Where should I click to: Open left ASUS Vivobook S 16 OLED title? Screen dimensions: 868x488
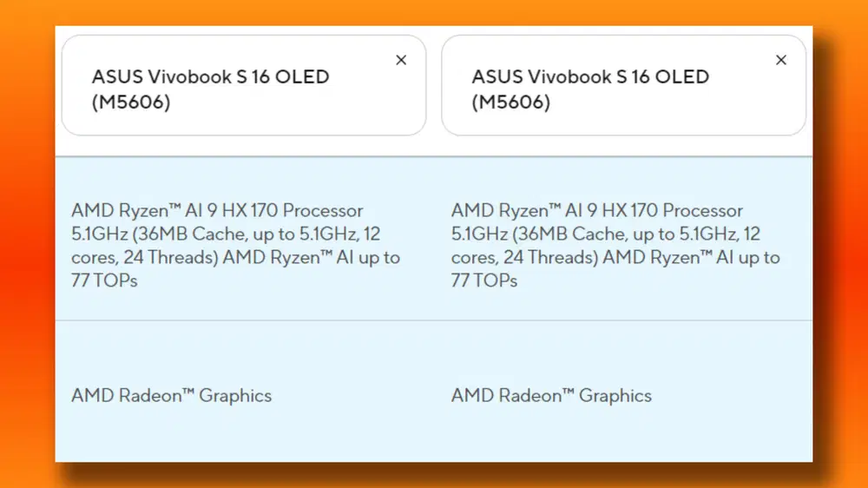(x=211, y=76)
